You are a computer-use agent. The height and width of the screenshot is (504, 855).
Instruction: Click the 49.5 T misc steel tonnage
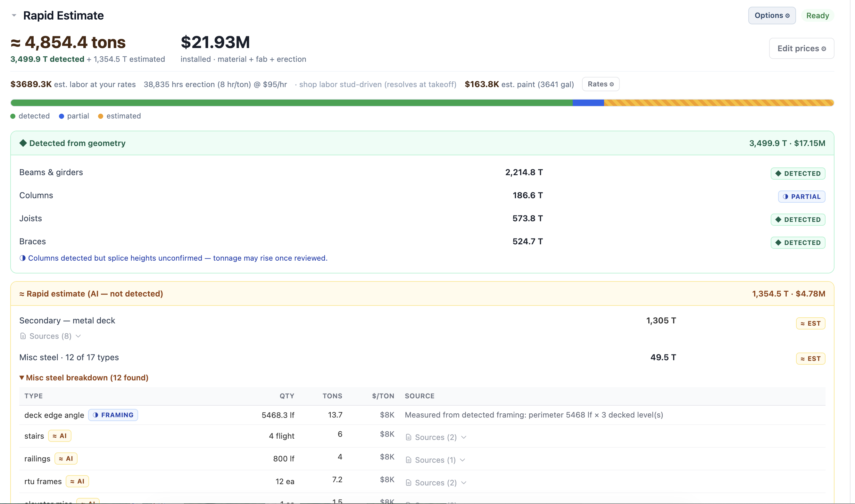point(663,358)
